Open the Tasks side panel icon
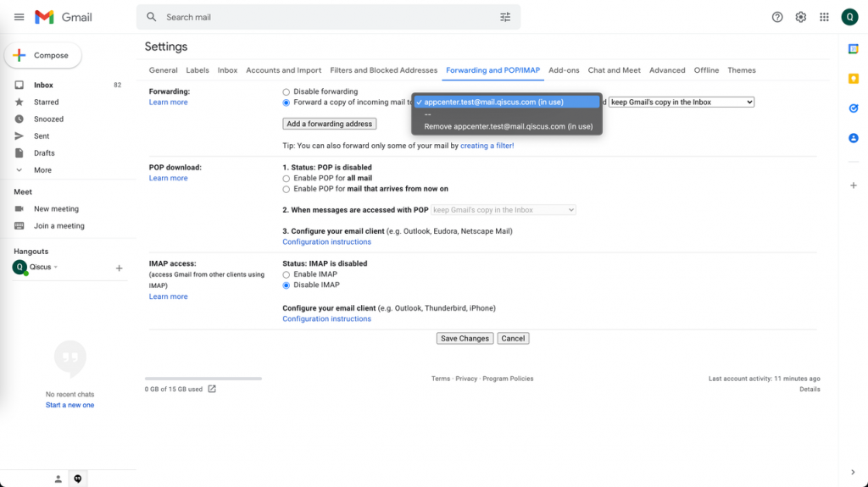Viewport: 868px width, 487px height. pyautogui.click(x=853, y=108)
